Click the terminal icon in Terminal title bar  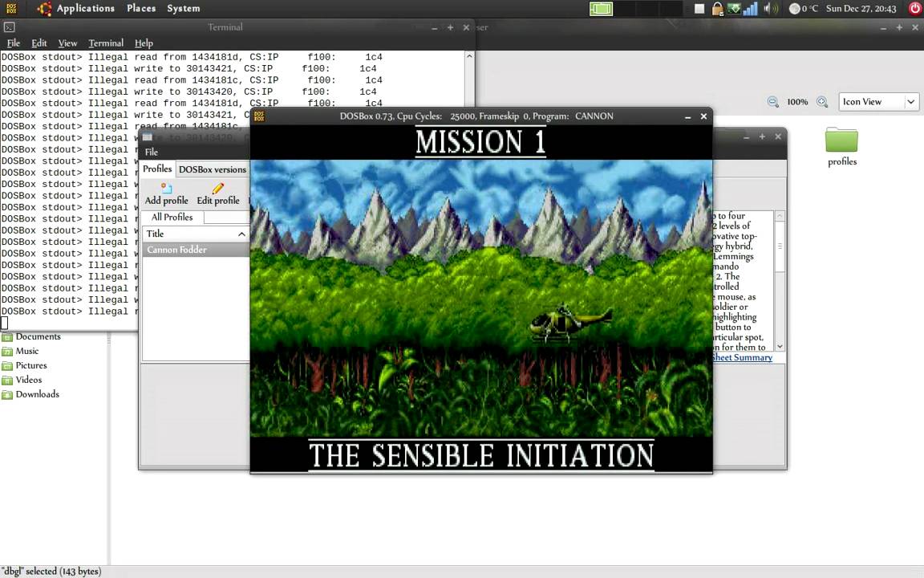10,27
